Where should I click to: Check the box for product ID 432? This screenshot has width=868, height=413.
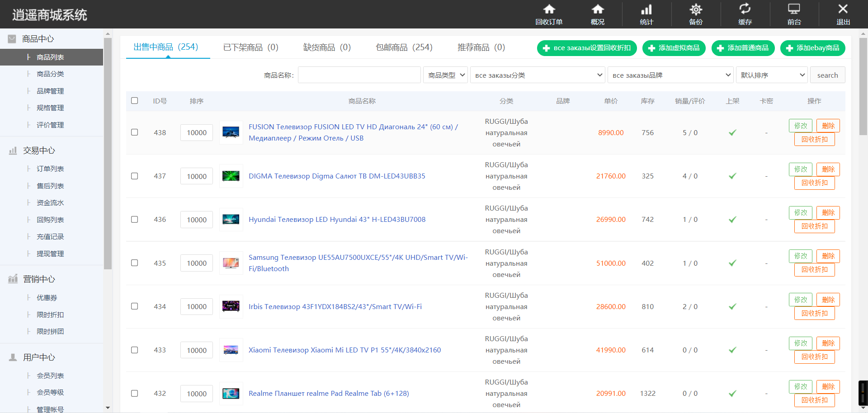tap(134, 393)
